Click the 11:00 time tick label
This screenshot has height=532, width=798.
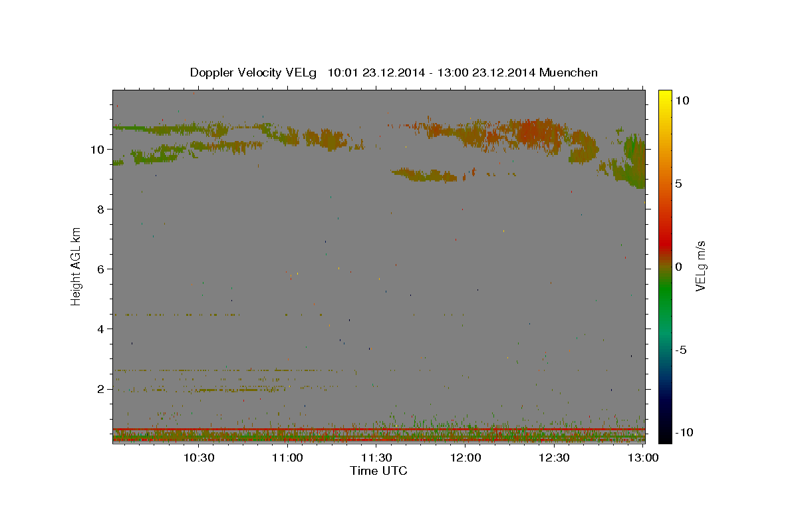coord(288,458)
